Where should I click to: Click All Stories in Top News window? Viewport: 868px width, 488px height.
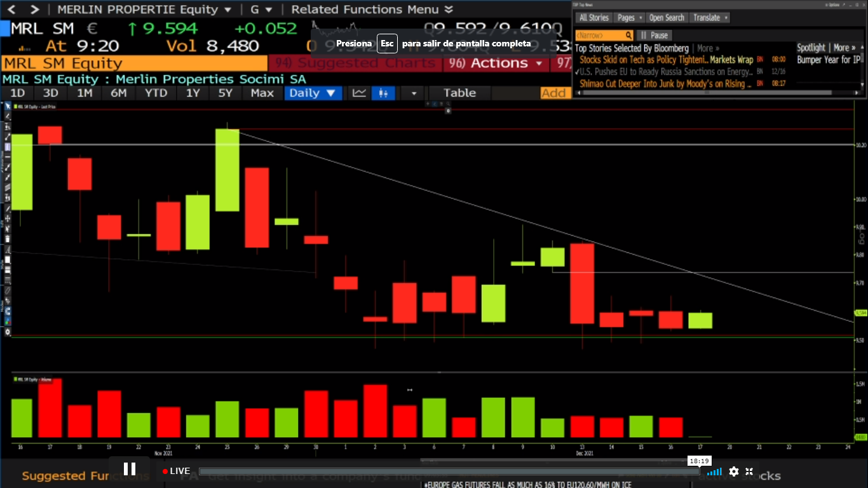click(x=593, y=18)
